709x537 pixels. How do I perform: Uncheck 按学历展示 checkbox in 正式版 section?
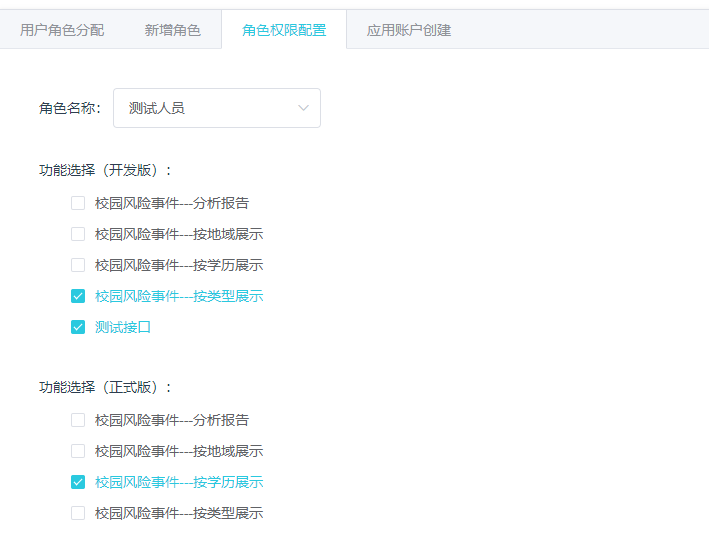pos(78,482)
